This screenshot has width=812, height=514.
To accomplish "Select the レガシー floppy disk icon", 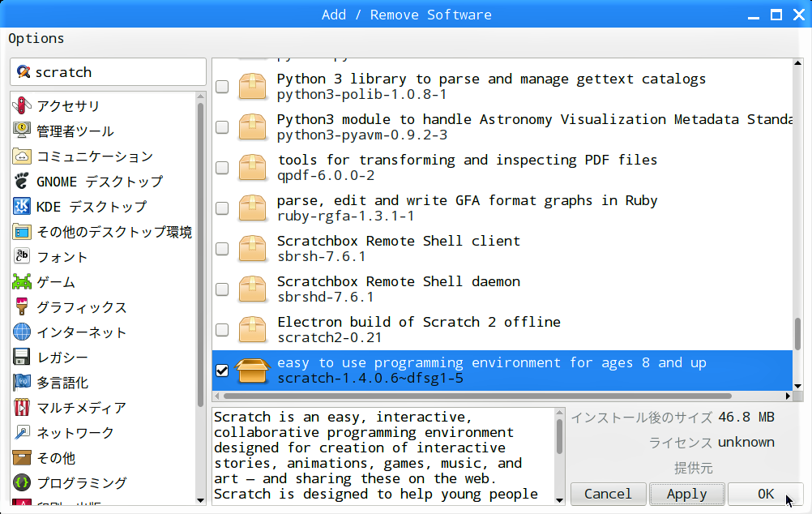I will pos(22,357).
